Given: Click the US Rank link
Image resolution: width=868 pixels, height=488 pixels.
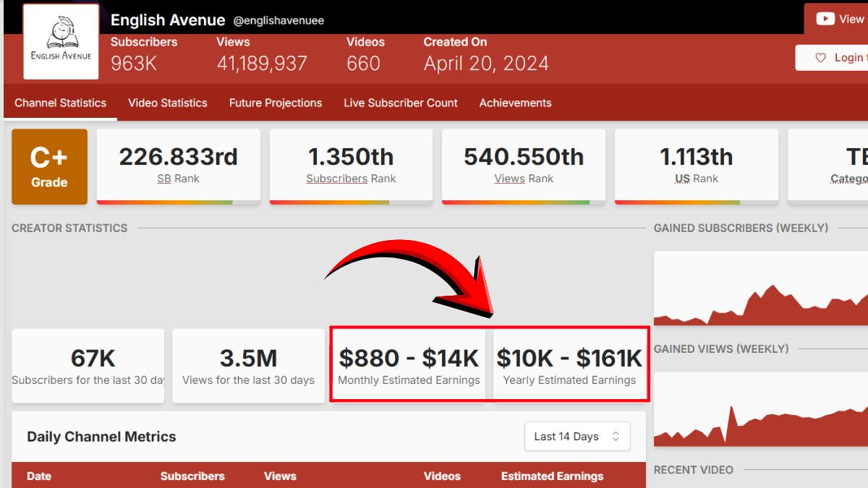Looking at the screenshot, I should (682, 179).
